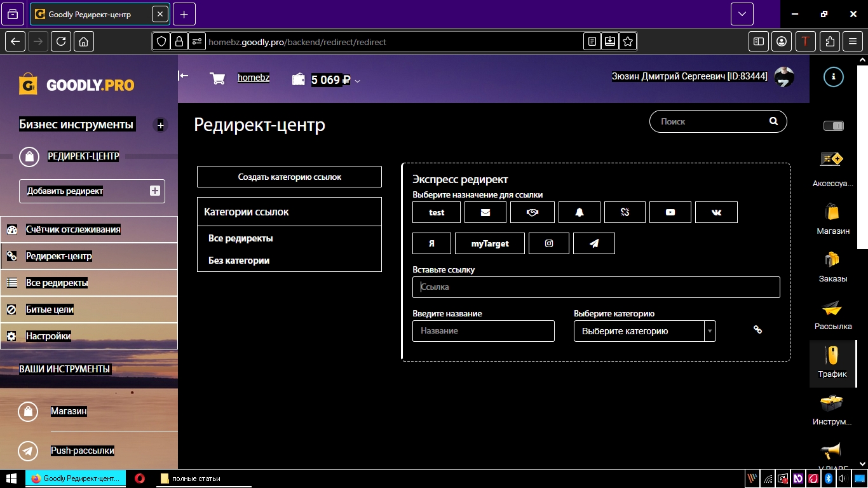Open the shopping cart icon in header

(217, 79)
